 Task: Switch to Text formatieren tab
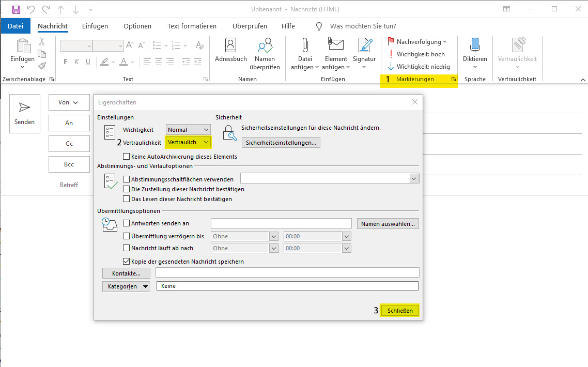[192, 26]
